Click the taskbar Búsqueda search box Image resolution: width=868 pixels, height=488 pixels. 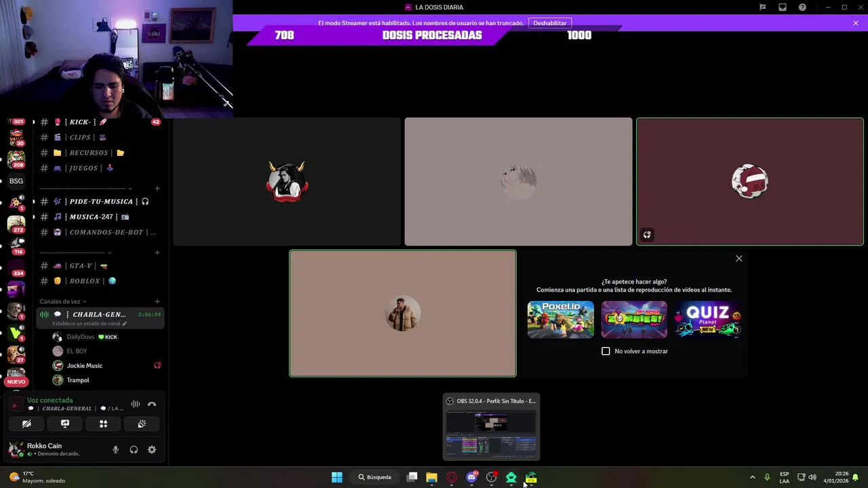click(x=375, y=477)
